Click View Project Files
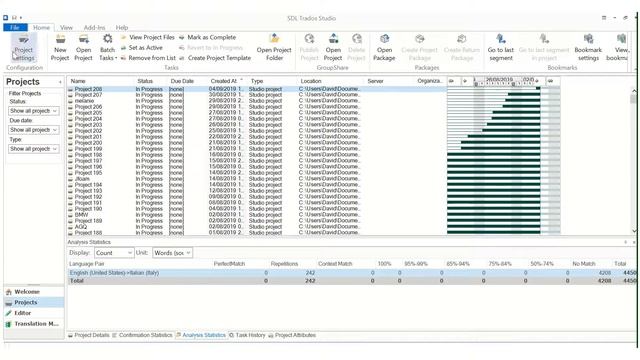Viewport: 640px width, 360px height. (148, 37)
